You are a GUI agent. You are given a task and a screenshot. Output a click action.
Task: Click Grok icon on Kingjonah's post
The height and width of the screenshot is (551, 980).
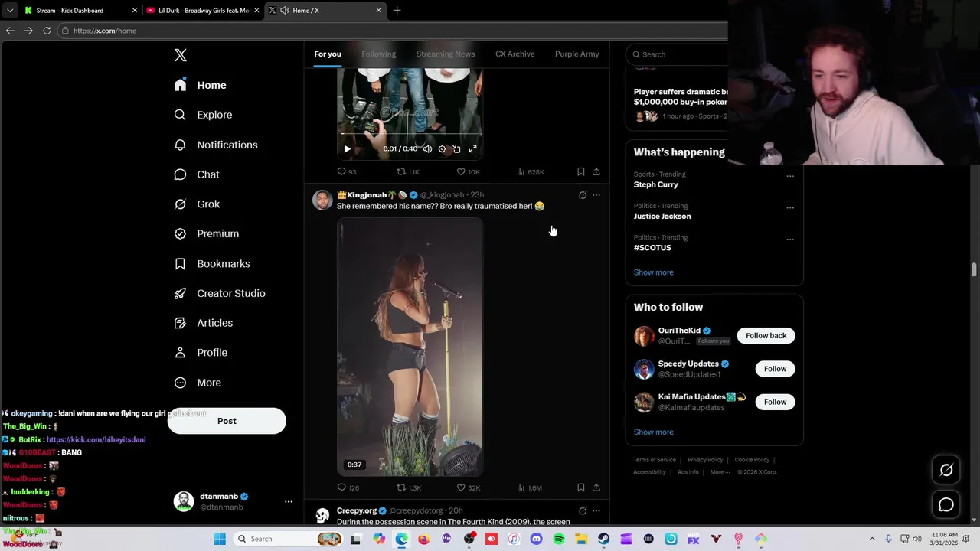[x=583, y=195]
